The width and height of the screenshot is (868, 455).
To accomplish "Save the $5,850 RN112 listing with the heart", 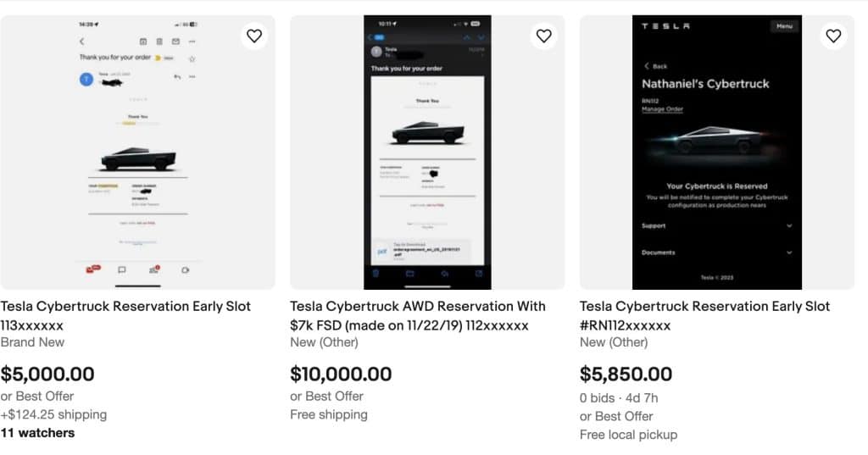I will pyautogui.click(x=833, y=36).
